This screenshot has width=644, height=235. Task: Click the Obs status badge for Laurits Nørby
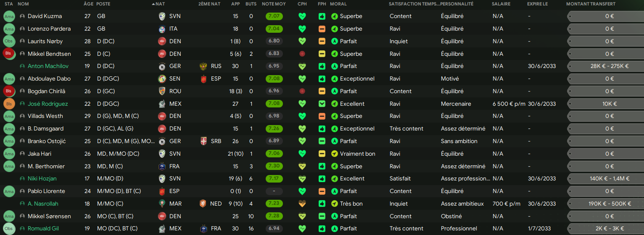[9, 42]
